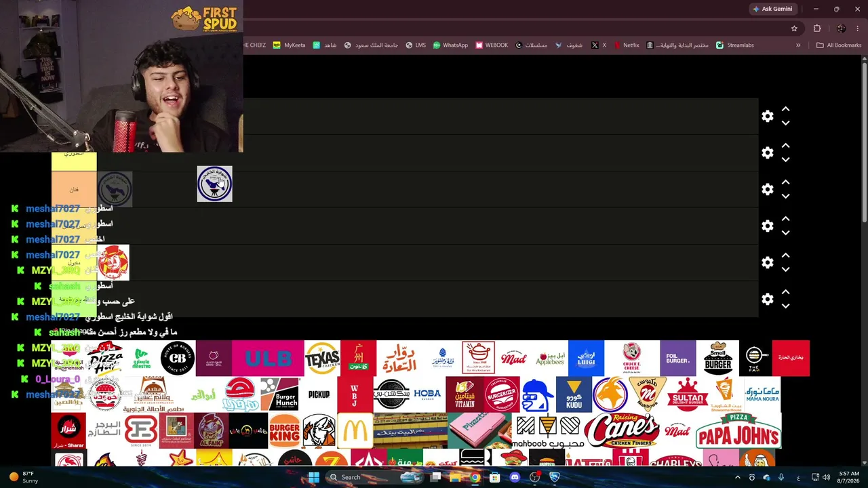
Task: Select the Pickup logo tile
Action: [x=319, y=394]
